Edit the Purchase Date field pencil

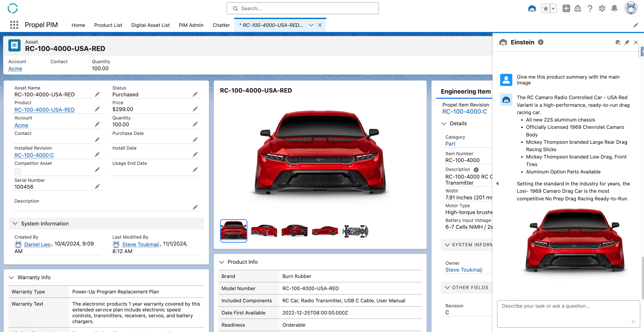click(x=195, y=140)
